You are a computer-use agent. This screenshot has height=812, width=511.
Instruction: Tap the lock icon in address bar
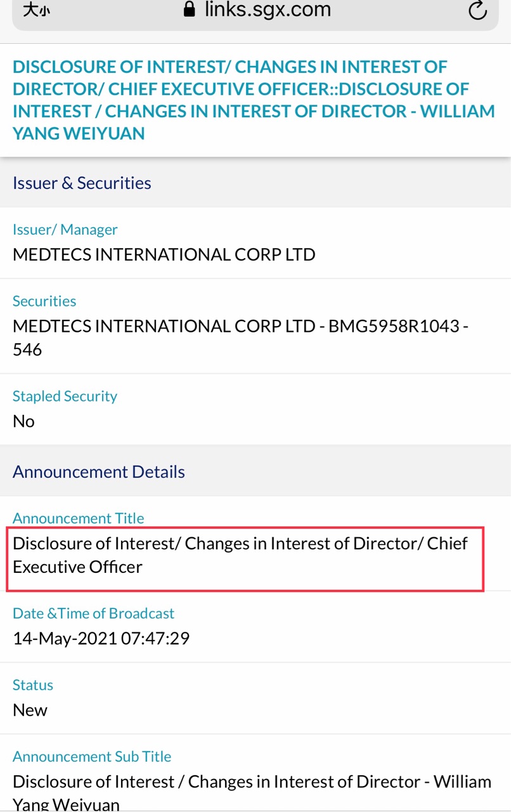(x=189, y=10)
